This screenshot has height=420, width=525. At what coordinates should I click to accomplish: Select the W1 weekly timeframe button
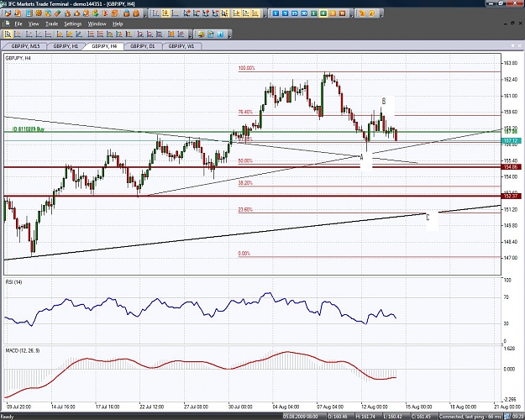pyautogui.click(x=342, y=13)
